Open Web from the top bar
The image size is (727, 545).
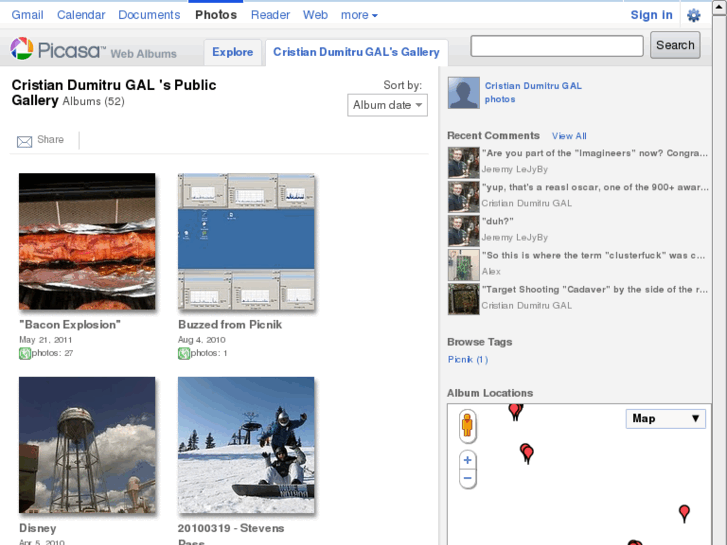pos(315,15)
